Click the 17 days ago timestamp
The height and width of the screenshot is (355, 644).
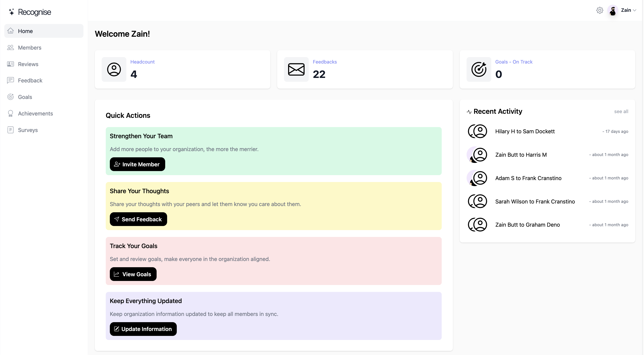click(615, 131)
